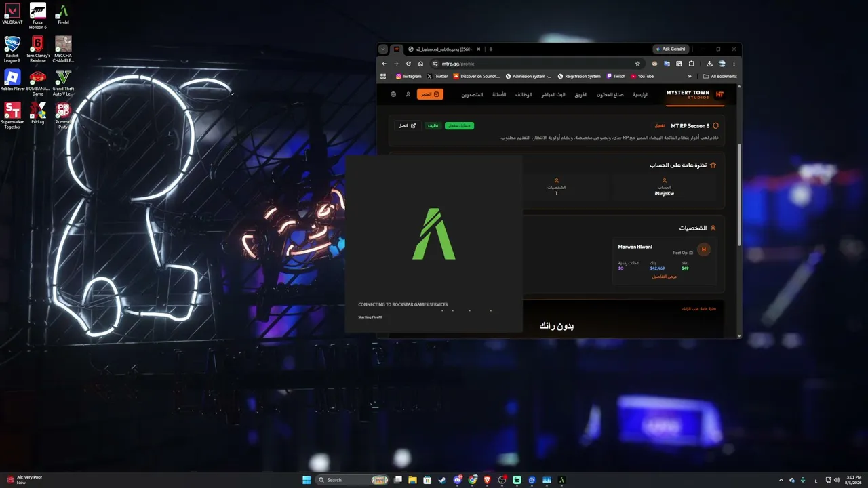868x488 pixels.
Task: Click the Windows Start button
Action: click(x=307, y=480)
